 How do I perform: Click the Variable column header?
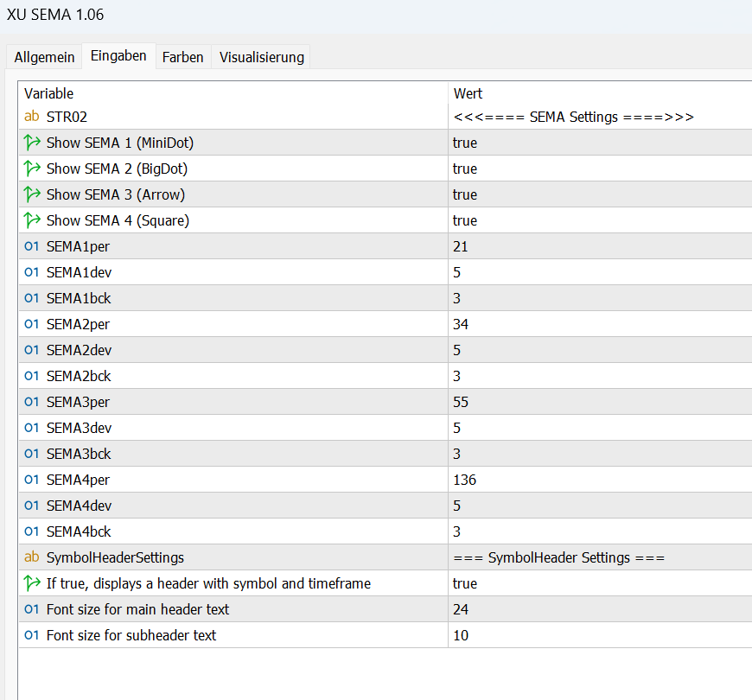[x=49, y=93]
